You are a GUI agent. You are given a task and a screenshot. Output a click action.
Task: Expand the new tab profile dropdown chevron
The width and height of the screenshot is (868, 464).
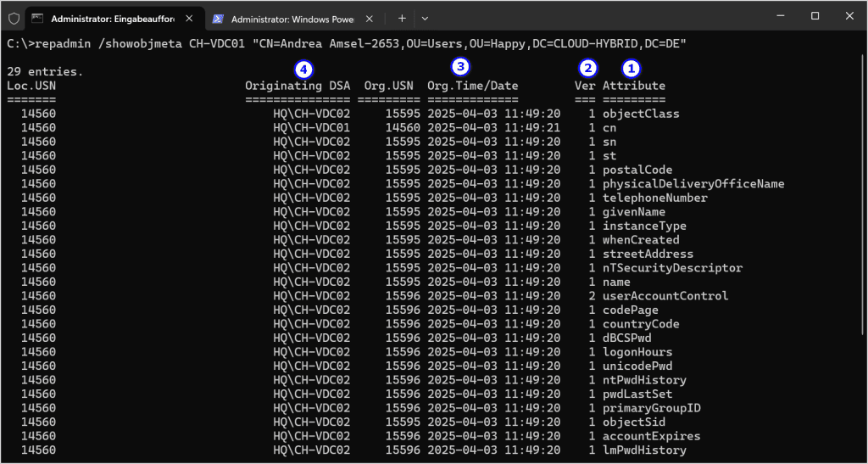tap(425, 18)
